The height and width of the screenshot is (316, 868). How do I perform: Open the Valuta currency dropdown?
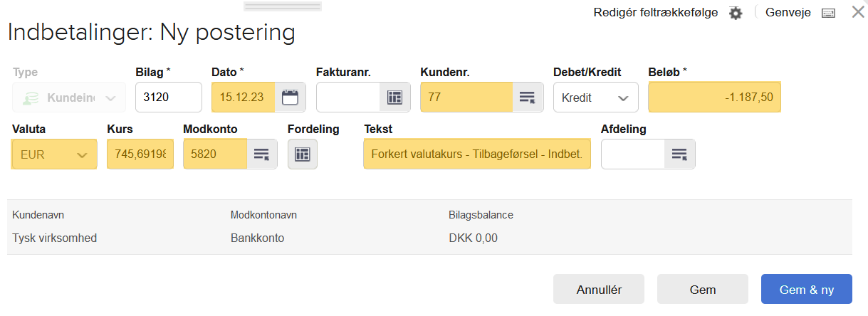pos(55,154)
